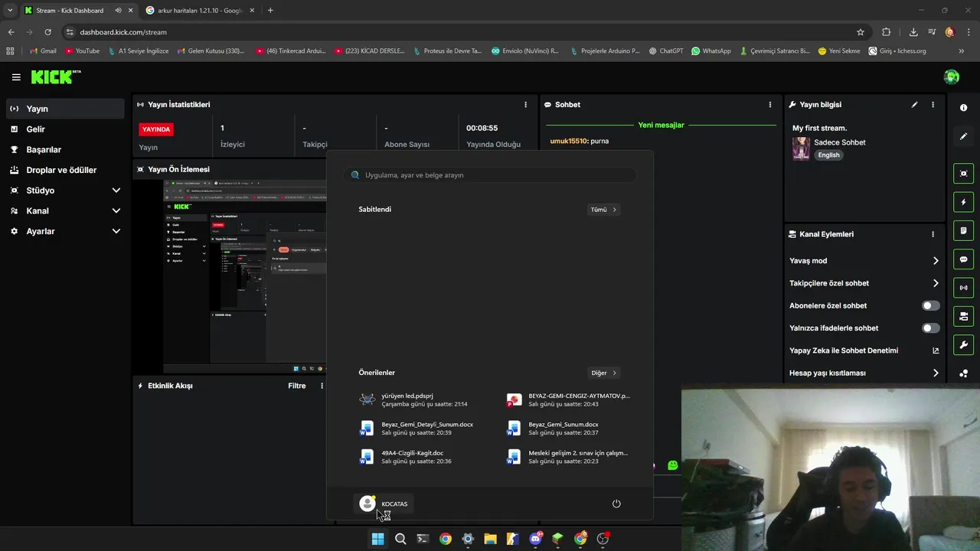Show all pinned apps with Tümü

pos(603,210)
